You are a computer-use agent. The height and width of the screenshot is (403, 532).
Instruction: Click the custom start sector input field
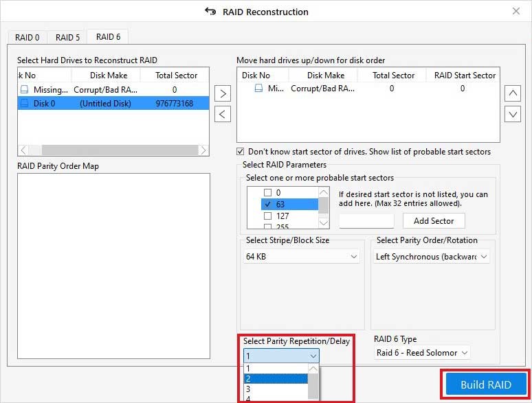366,221
